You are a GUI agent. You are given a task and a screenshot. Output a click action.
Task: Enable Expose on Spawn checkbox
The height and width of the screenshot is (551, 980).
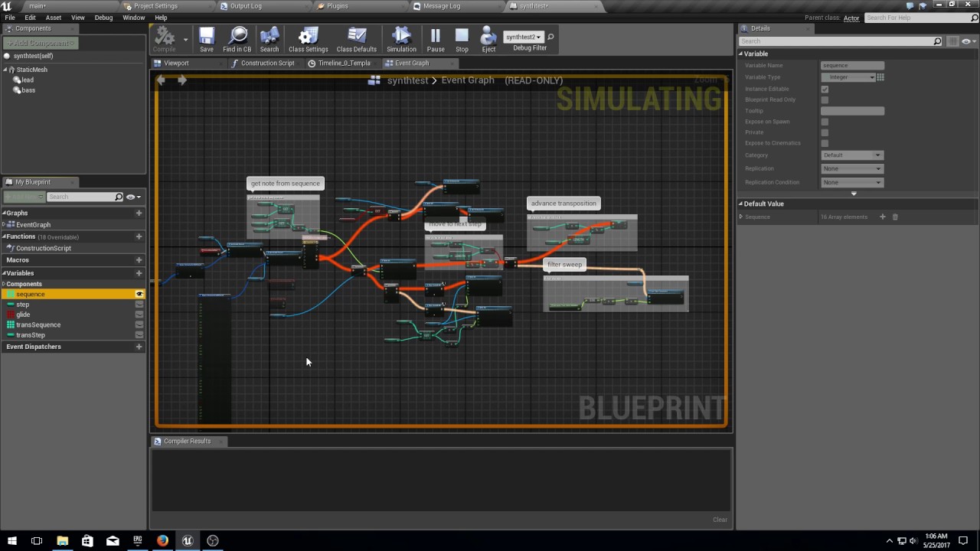(825, 122)
